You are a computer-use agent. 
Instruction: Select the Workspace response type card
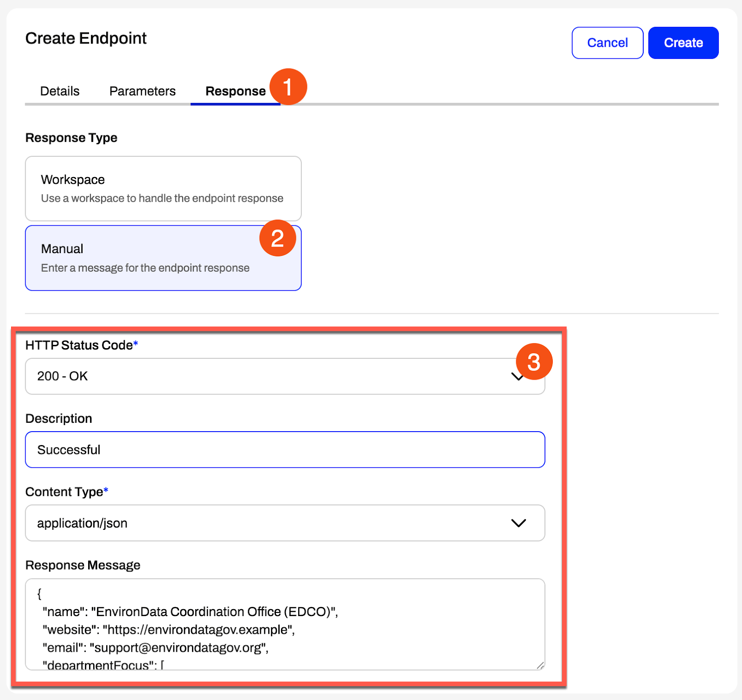point(163,188)
